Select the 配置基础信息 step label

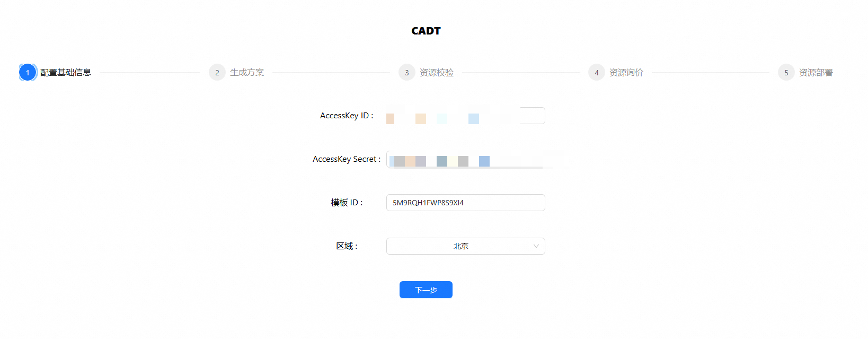[66, 73]
